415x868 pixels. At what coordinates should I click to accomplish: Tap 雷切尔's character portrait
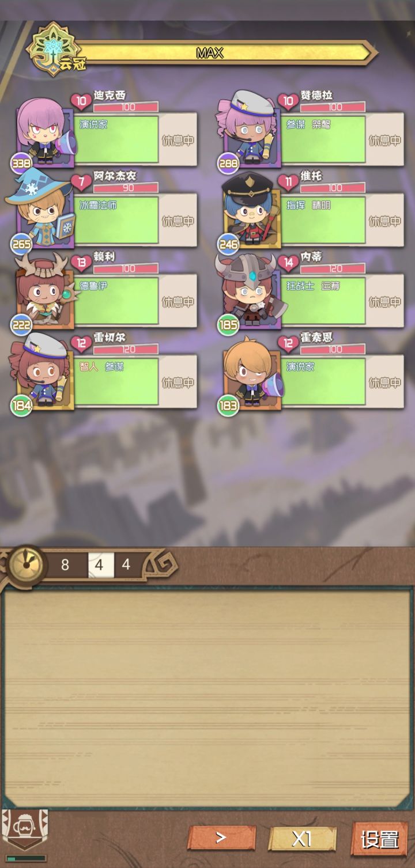coord(41,374)
